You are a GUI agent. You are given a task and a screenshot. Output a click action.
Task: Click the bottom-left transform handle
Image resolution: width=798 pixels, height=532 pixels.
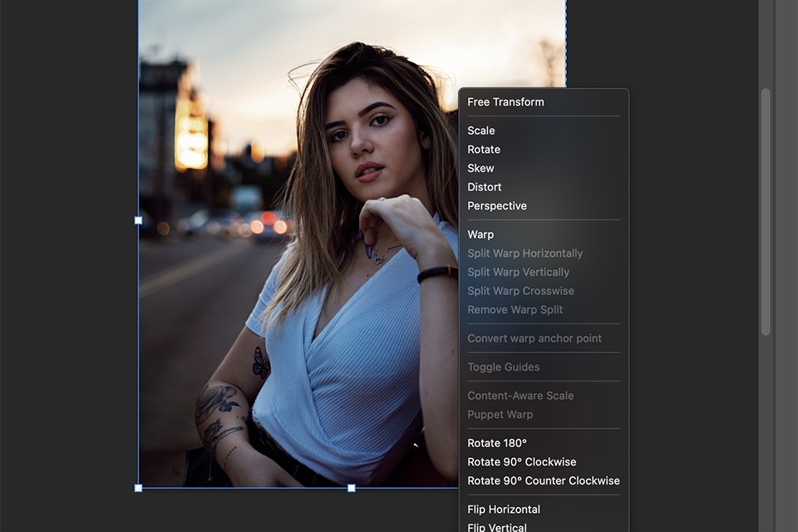pyautogui.click(x=136, y=488)
